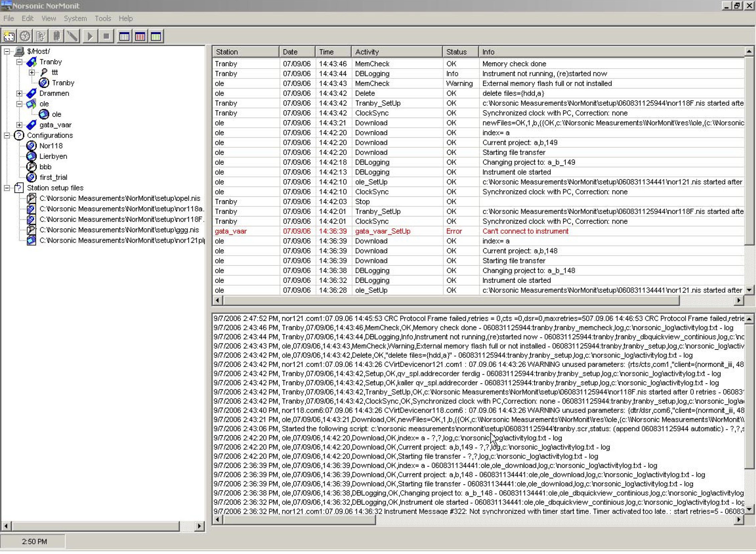Select the red gata_vaar error row
The height and width of the screenshot is (554, 756).
coord(478,231)
